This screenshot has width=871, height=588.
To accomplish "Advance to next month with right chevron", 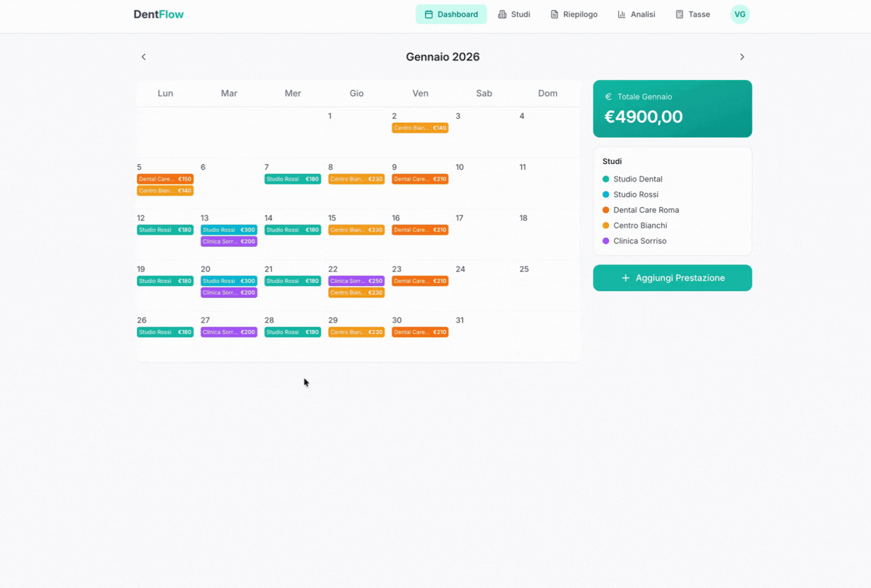I will (x=743, y=57).
